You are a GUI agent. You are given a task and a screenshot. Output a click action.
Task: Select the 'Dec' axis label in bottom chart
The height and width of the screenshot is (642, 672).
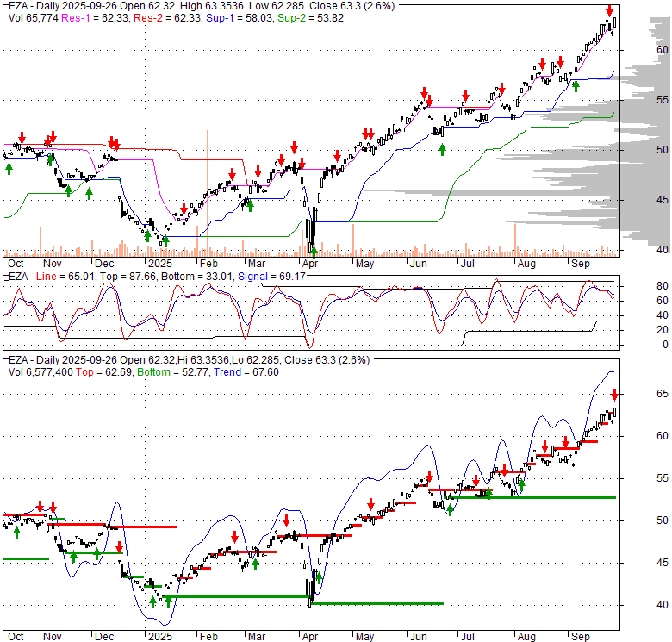pyautogui.click(x=104, y=637)
